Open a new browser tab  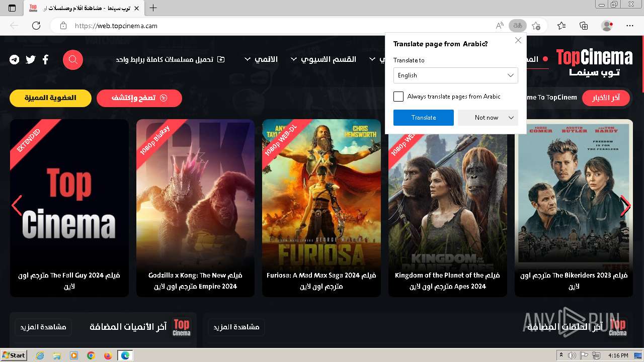click(x=153, y=8)
